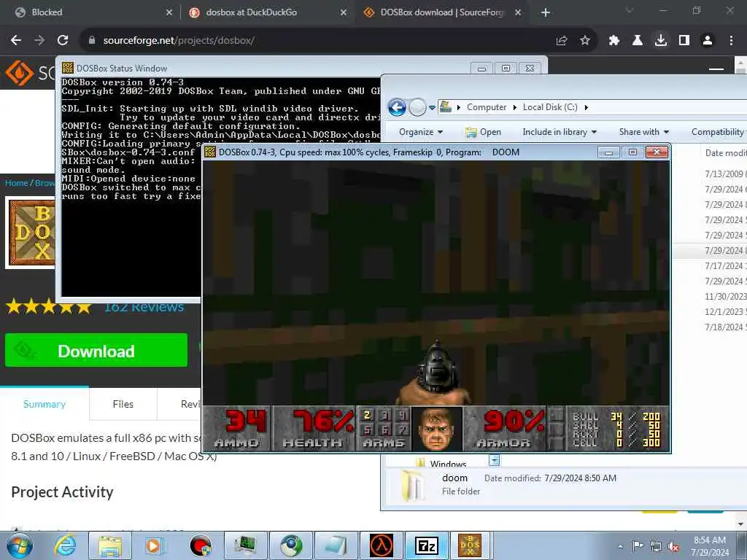The image size is (747, 560).
Task: Click Computer in Explorer address path
Action: coord(487,107)
